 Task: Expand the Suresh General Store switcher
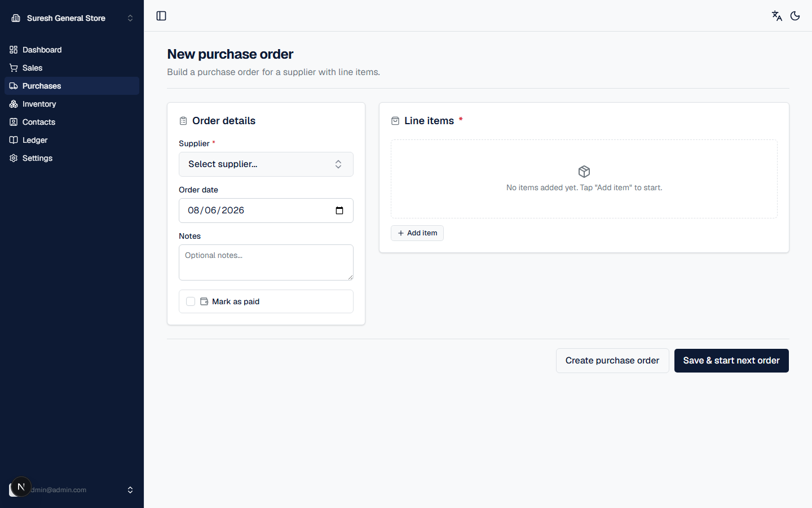72,18
